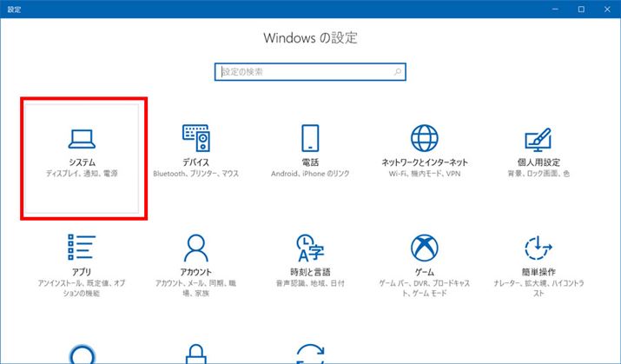
Task: Open the 時刻と言語 clock icon
Action: [x=310, y=248]
